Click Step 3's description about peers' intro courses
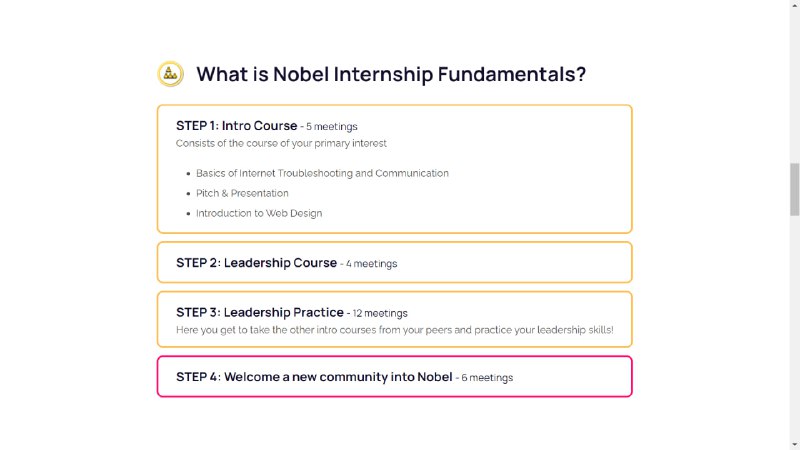This screenshot has height=450, width=800. pos(394,330)
